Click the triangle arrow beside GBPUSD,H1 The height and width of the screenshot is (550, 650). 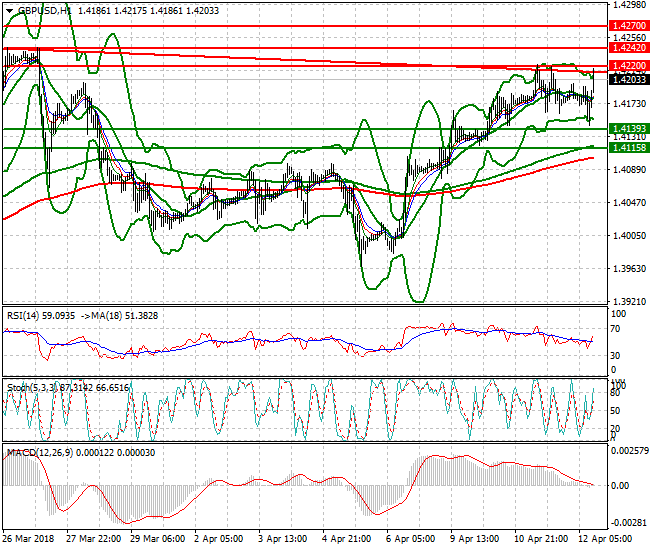(9, 11)
